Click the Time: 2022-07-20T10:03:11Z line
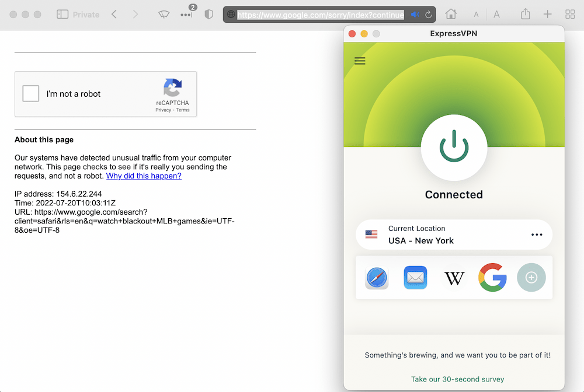This screenshot has height=392, width=584. tap(65, 203)
